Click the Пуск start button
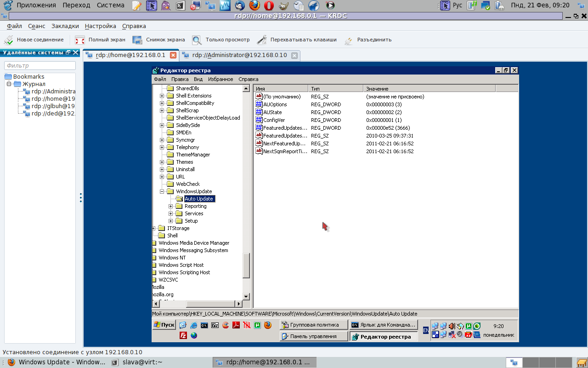 164,325
